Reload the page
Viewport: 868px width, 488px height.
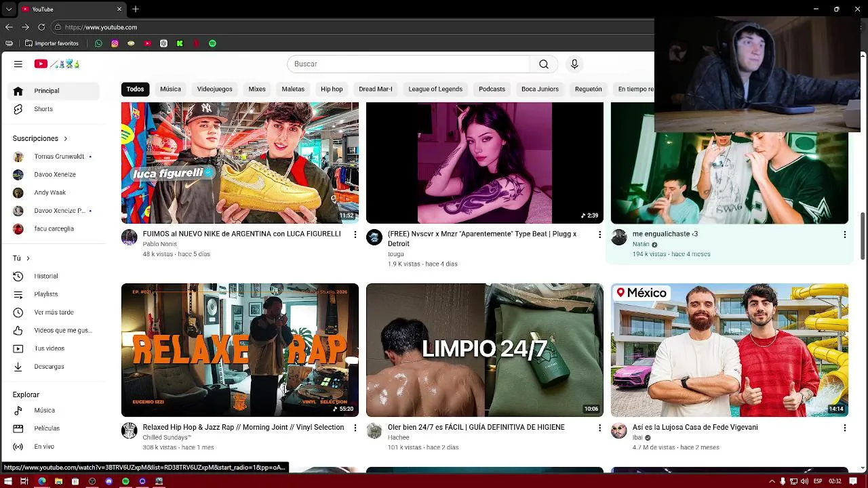[x=41, y=27]
